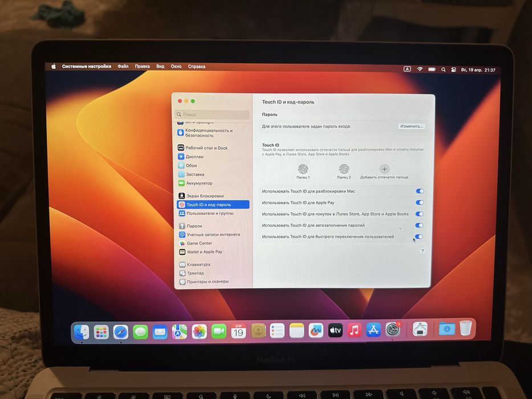The height and width of the screenshot is (399, 532).
Task: Open the Файл menu
Action: pyautogui.click(x=123, y=67)
